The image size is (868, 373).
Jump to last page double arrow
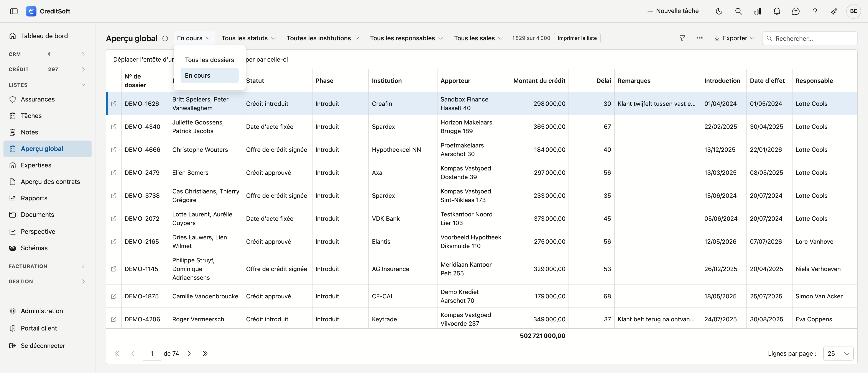click(205, 353)
